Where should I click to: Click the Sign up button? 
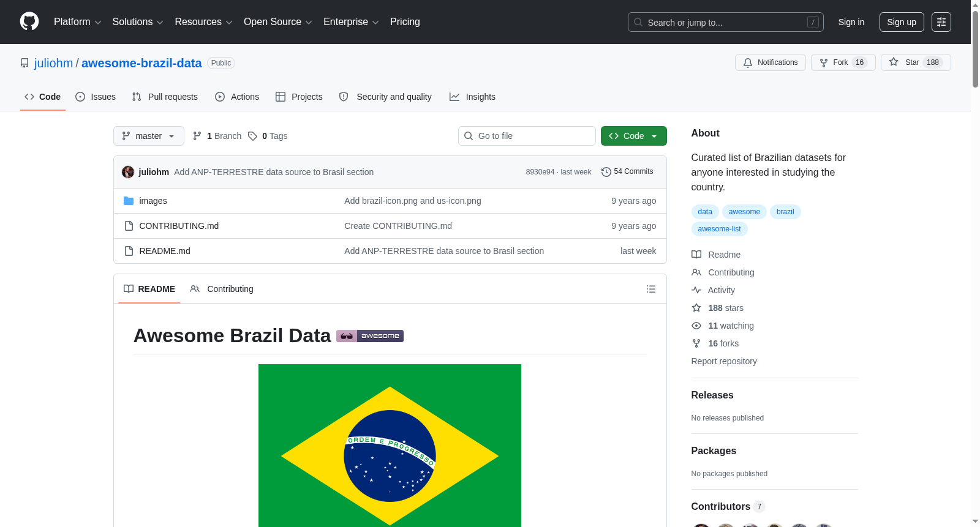tap(902, 22)
